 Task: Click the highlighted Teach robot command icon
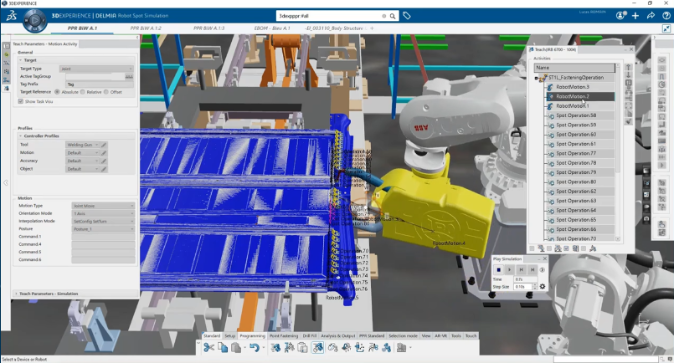(318, 347)
